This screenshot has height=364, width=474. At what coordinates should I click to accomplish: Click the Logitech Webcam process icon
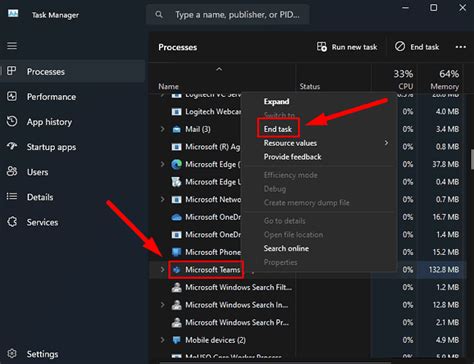coord(176,112)
